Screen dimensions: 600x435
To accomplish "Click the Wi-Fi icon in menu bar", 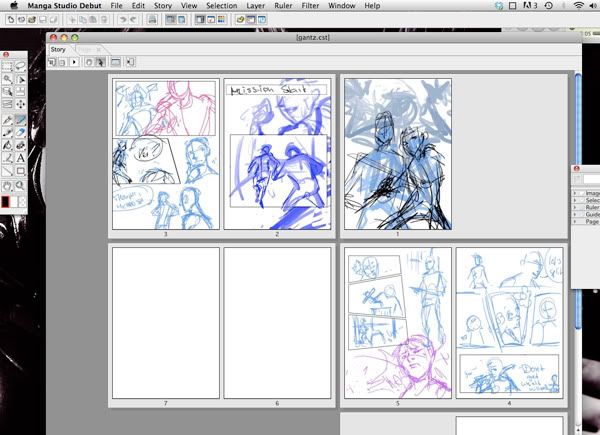I will click(x=578, y=6).
